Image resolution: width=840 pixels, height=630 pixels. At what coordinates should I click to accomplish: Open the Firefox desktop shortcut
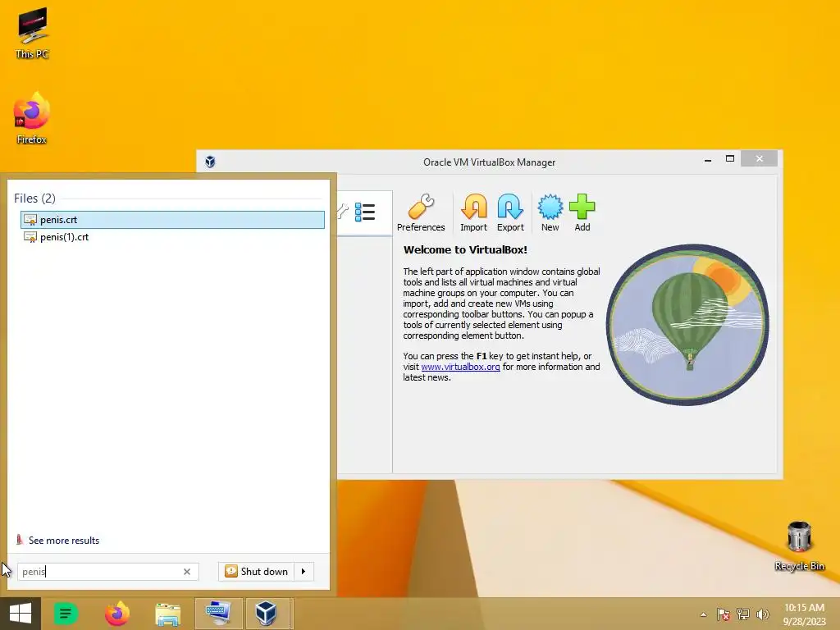[x=32, y=118]
